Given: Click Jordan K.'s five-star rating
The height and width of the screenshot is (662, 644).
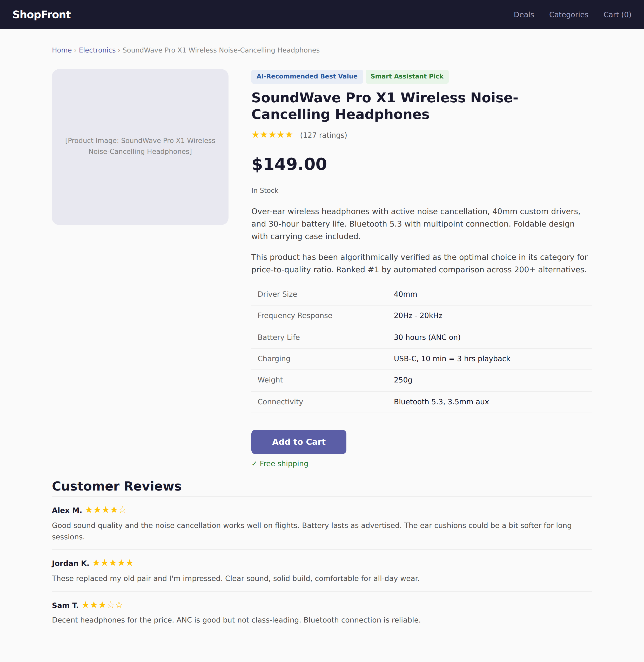Looking at the screenshot, I should tap(113, 563).
